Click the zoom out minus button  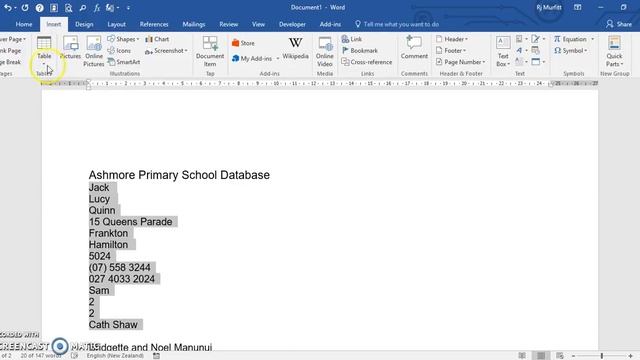573,356
